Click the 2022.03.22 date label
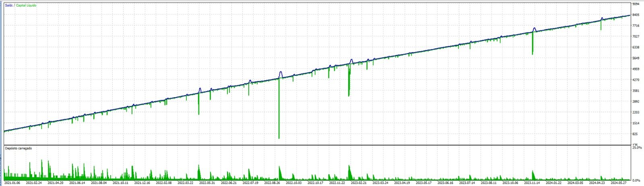This screenshot has height=186, width=644. [186, 183]
